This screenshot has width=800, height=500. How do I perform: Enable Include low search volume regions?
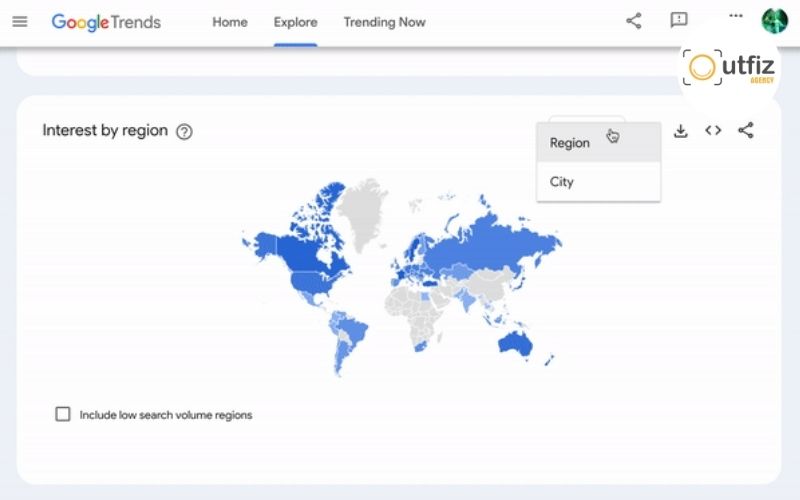[63, 414]
